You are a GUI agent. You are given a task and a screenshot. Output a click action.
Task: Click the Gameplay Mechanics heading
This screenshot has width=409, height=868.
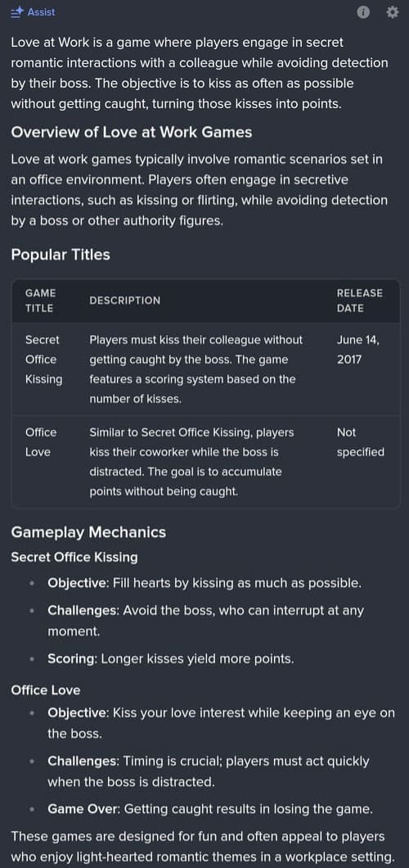click(88, 532)
